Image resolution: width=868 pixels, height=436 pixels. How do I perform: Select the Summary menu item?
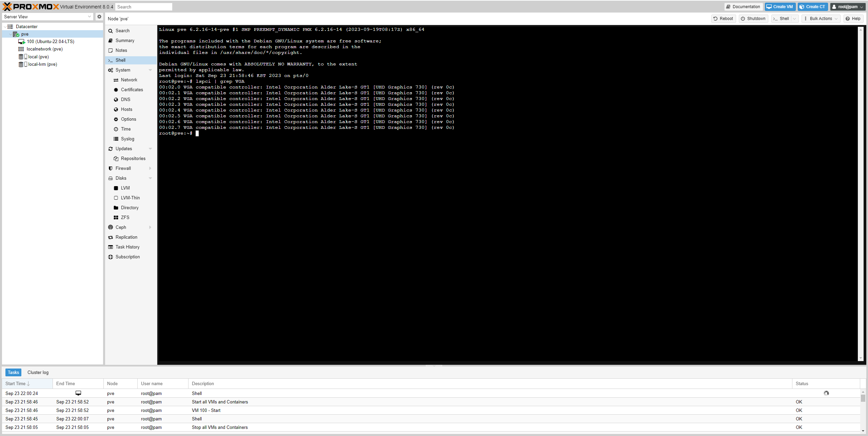coord(125,40)
